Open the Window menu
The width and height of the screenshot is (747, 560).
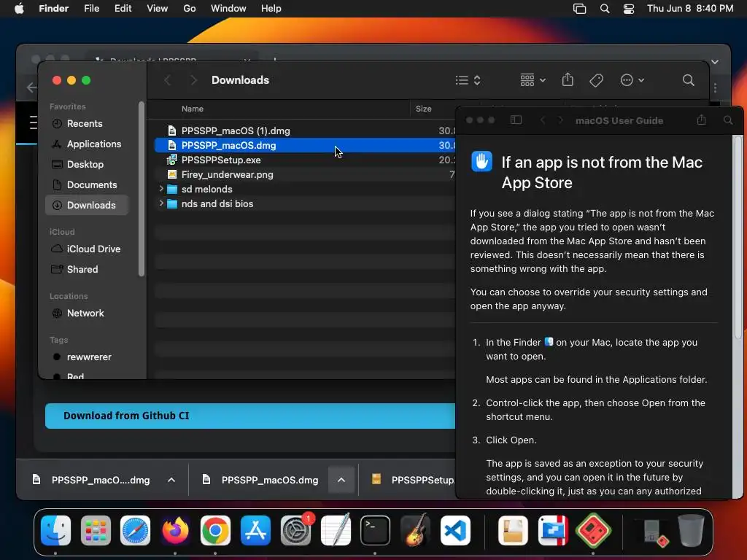228,9
